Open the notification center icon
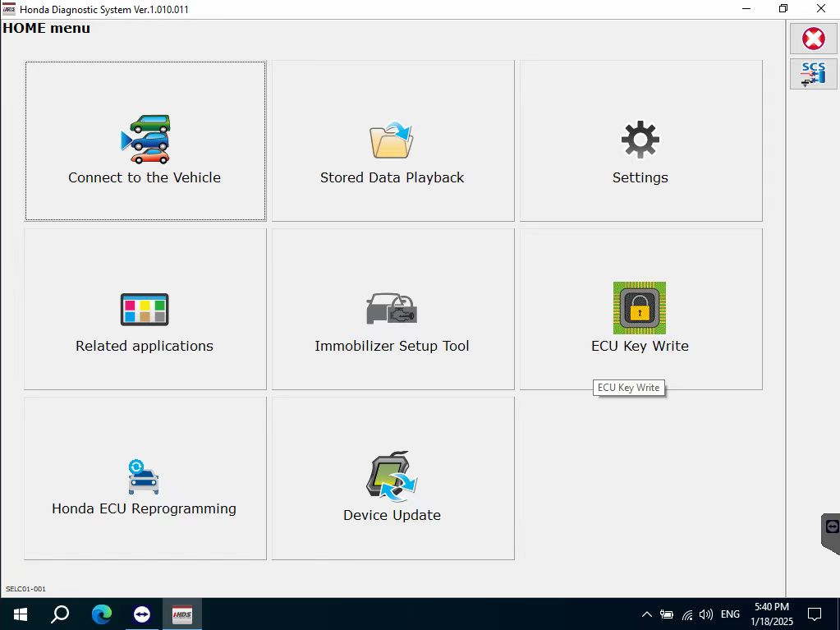The height and width of the screenshot is (630, 840). (815, 614)
